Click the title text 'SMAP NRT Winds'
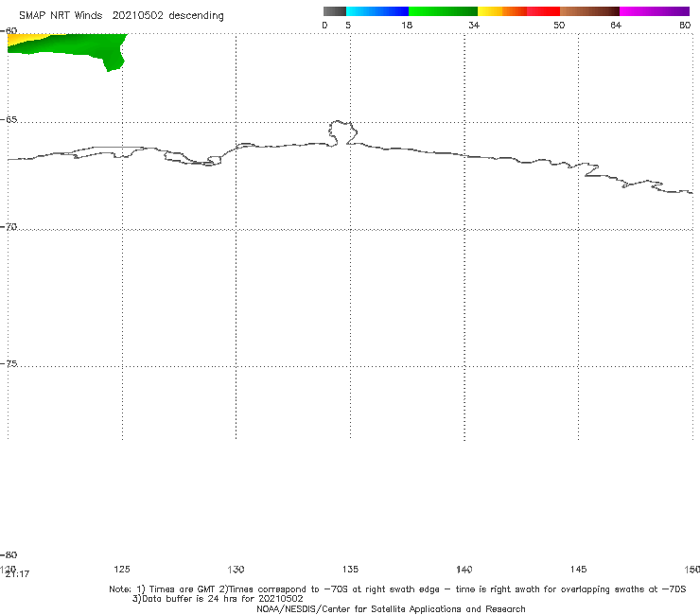 [61, 16]
